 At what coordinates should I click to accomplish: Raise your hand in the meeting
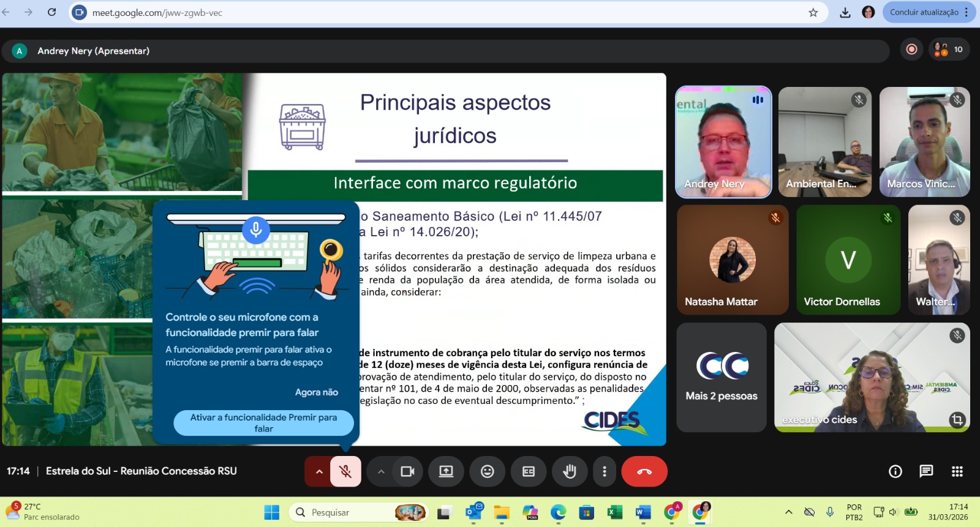point(570,471)
